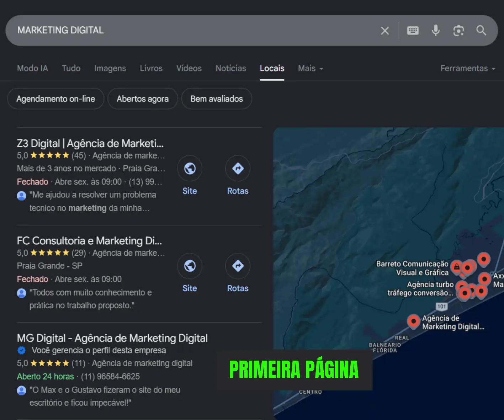The image size is (504, 420).
Task: Open the Notícias tab
Action: [231, 68]
